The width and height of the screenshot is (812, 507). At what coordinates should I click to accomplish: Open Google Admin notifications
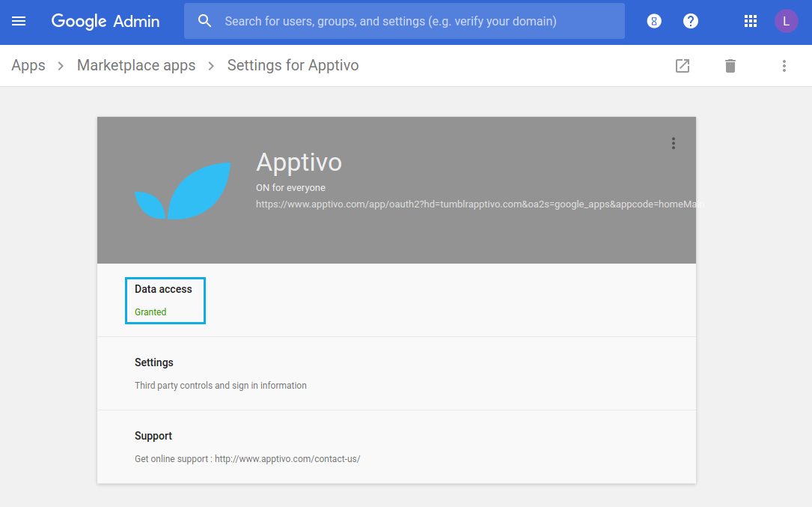[x=654, y=20]
